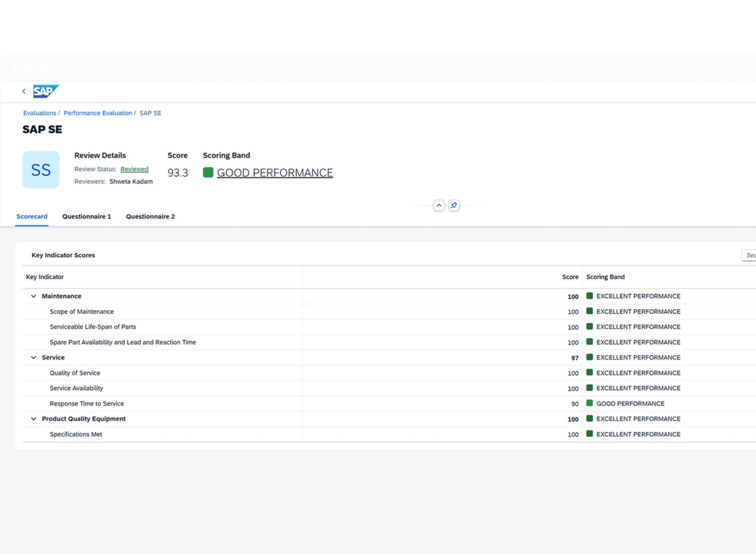Collapse the header with the up chevron
Image resolution: width=756 pixels, height=554 pixels.
[x=439, y=205]
